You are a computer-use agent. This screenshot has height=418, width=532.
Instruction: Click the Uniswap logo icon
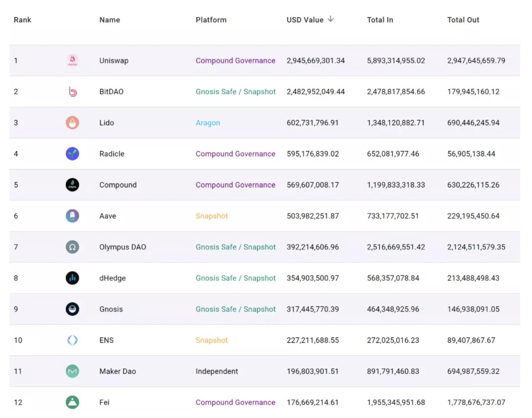[72, 60]
